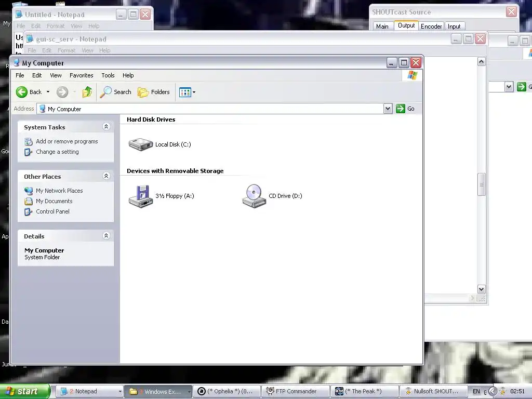This screenshot has height=399, width=532.
Task: Switch to the Ophelia taskbar item
Action: pyautogui.click(x=228, y=391)
